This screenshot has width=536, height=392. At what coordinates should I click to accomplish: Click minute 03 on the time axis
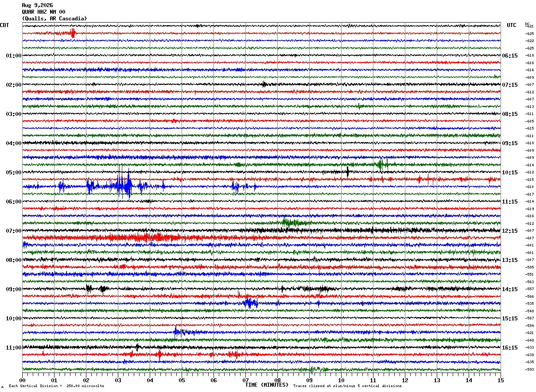pyautogui.click(x=118, y=380)
